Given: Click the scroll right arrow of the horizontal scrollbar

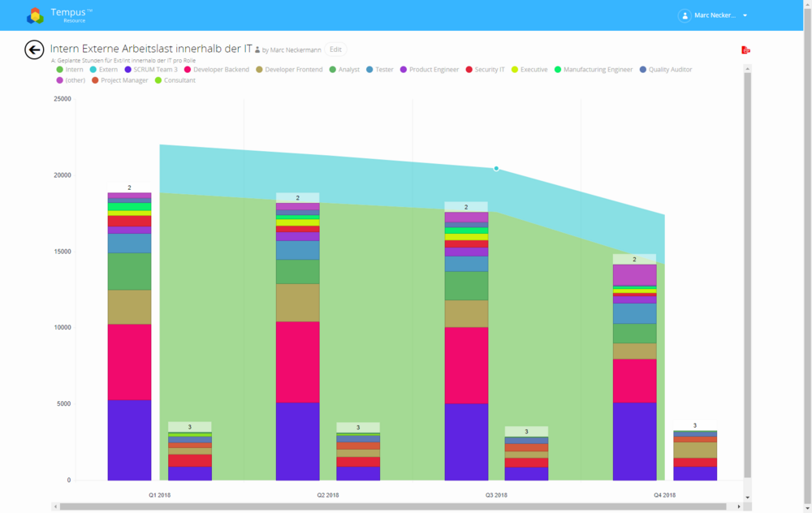Looking at the screenshot, I should tap(740, 507).
